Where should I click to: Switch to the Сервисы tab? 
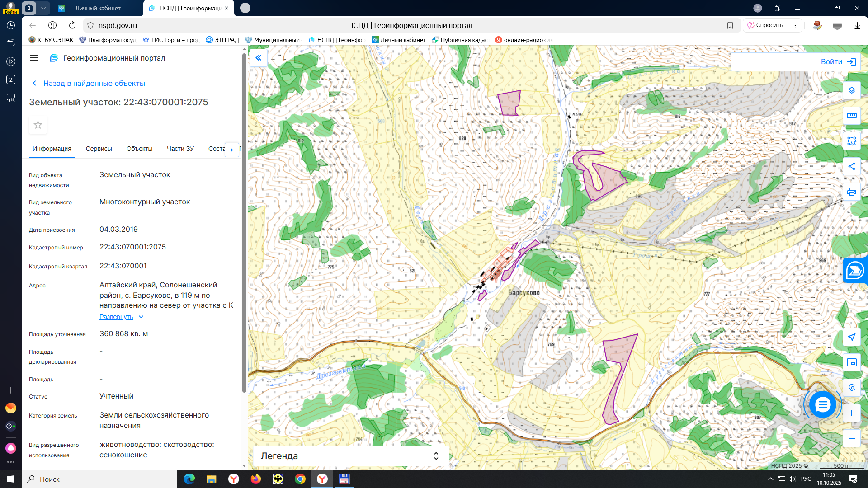(99, 149)
